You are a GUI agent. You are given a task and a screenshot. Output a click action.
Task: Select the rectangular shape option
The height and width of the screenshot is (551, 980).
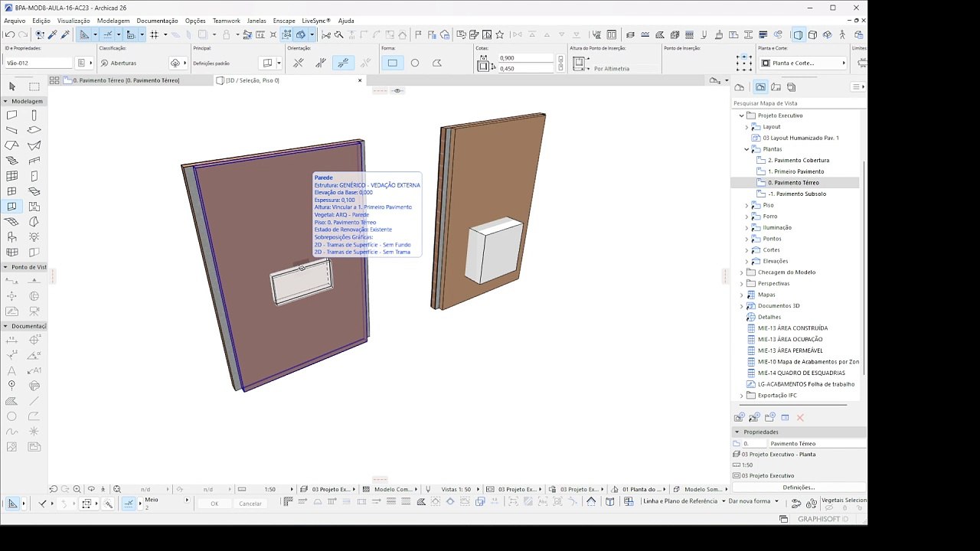(x=393, y=63)
